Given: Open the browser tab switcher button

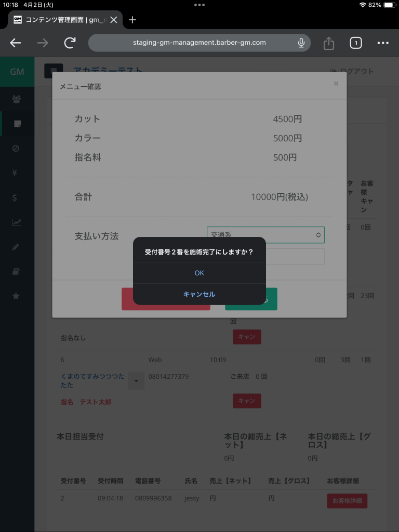Looking at the screenshot, I should (355, 43).
